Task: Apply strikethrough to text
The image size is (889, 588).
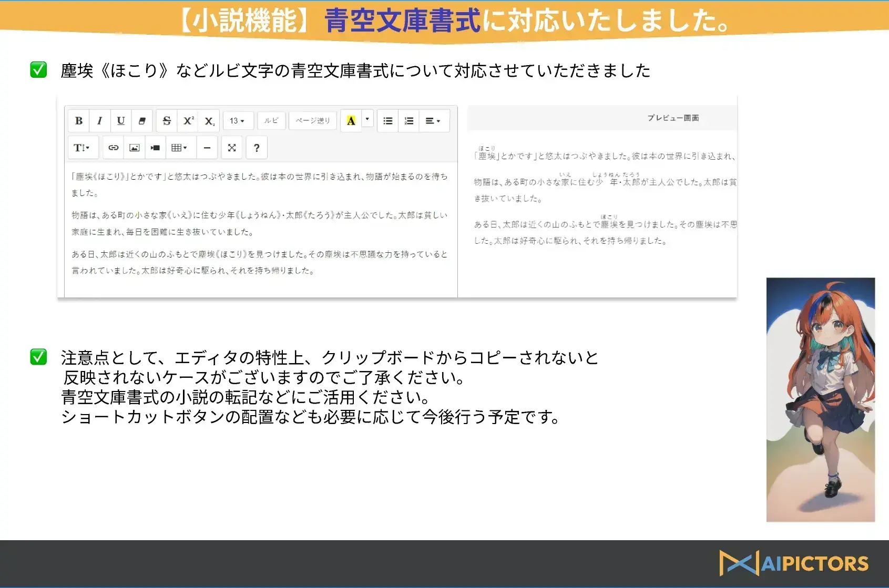Action: [167, 121]
